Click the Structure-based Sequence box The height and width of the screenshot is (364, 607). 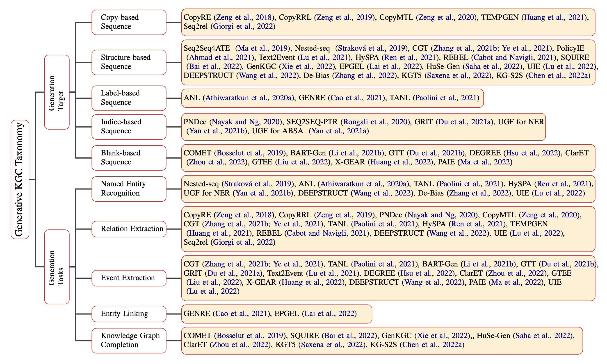click(x=129, y=62)
